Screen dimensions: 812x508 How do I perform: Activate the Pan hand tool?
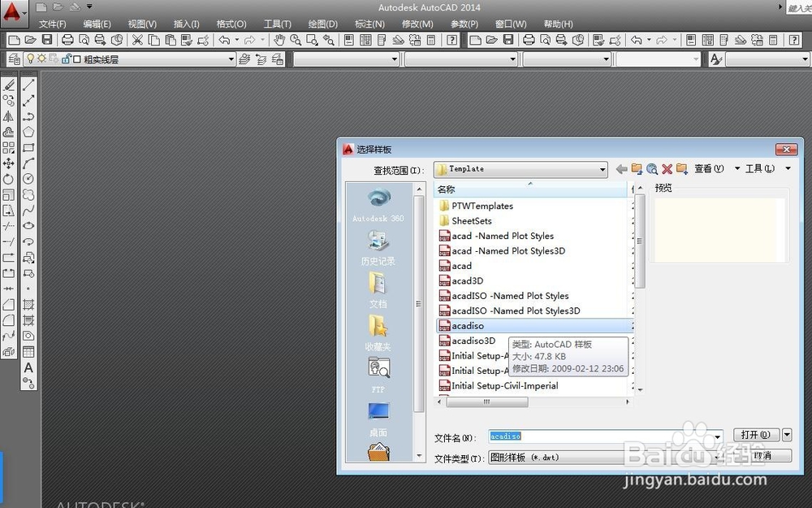coord(279,40)
